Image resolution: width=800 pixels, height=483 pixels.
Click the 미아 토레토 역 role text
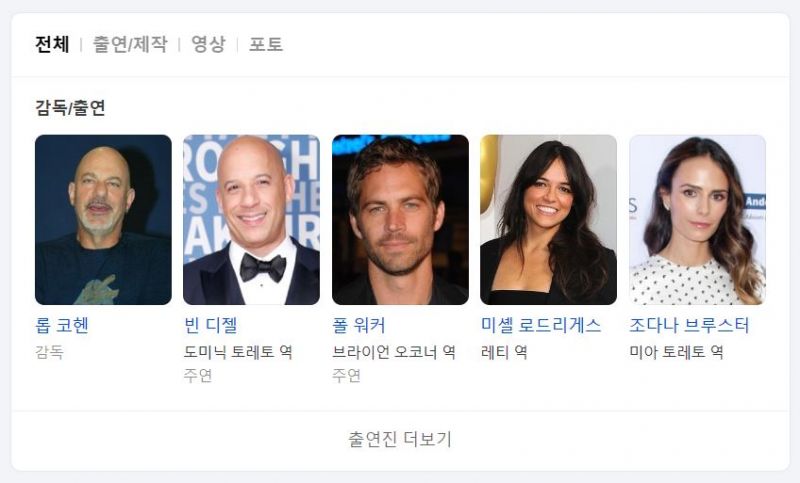tap(676, 352)
